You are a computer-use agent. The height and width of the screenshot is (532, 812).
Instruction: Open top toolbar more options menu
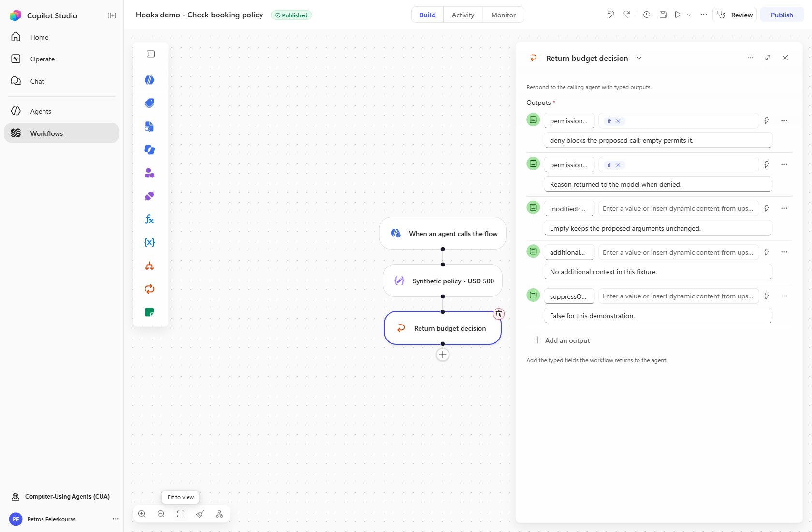704,15
